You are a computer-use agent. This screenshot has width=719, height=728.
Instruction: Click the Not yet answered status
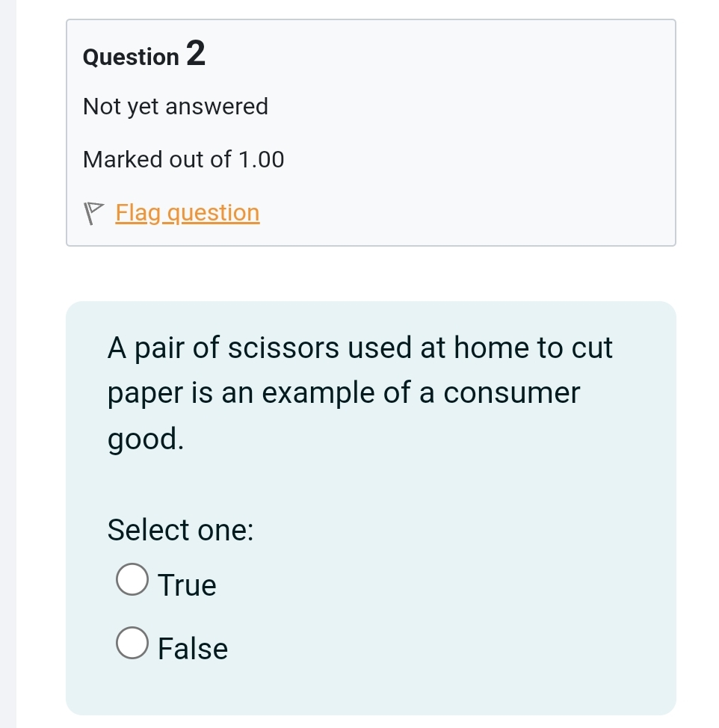[x=176, y=107]
